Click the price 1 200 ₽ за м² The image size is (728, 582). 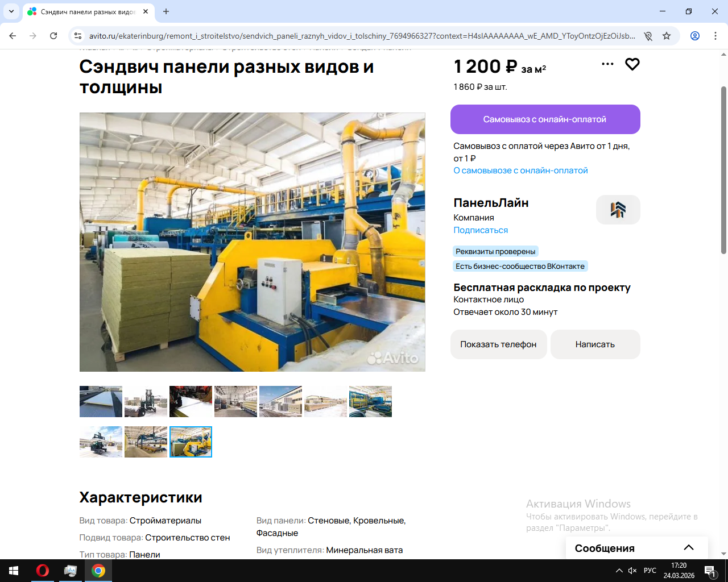click(500, 66)
